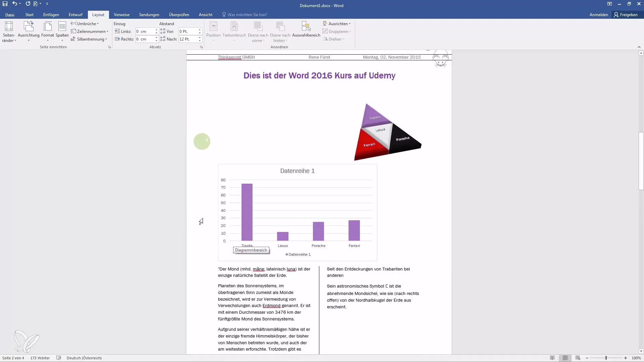Viewport: 644px width, 362px height.
Task: Click into the Abstand Vor field
Action: (188, 32)
